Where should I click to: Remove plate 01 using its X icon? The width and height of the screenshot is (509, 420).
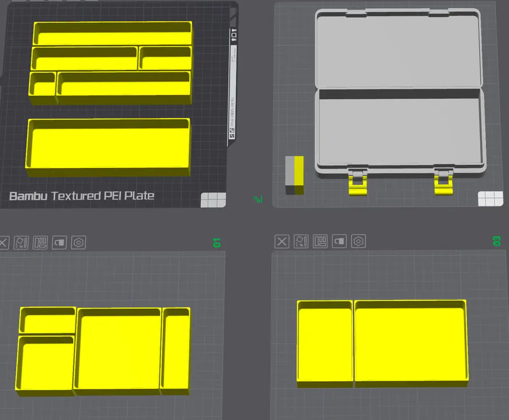point(4,242)
